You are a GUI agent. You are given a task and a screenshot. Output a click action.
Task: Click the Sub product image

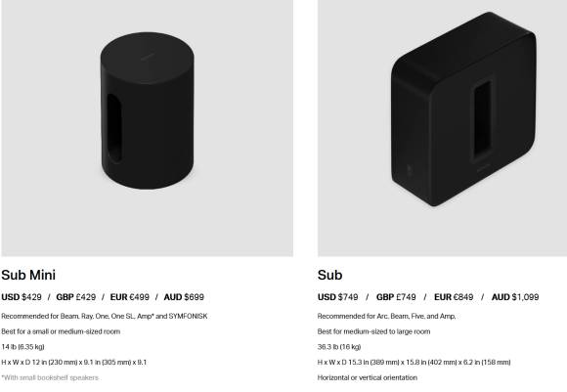[442, 128]
